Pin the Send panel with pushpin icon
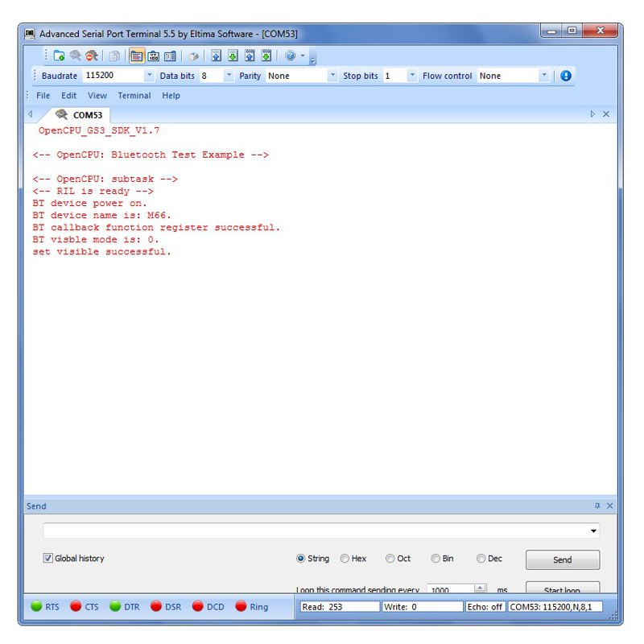Screen dimensions: 644x644 click(597, 506)
